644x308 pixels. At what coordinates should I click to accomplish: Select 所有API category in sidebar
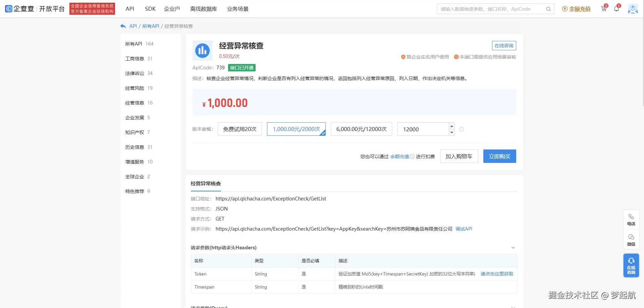pos(139,44)
